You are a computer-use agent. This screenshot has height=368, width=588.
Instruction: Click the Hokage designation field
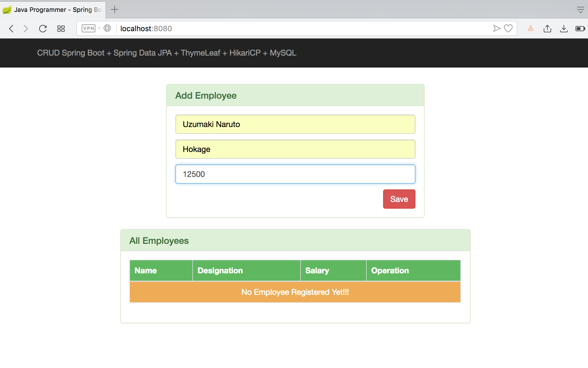tap(295, 149)
